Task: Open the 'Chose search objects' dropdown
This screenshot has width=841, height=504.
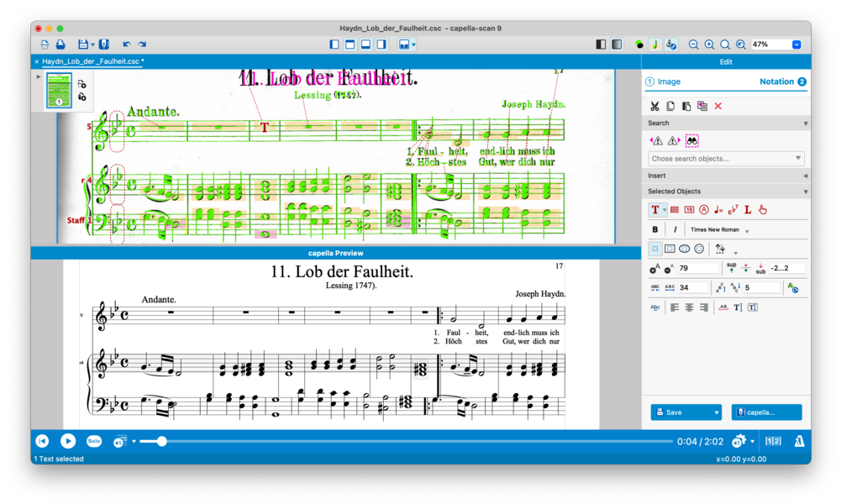Action: [726, 159]
